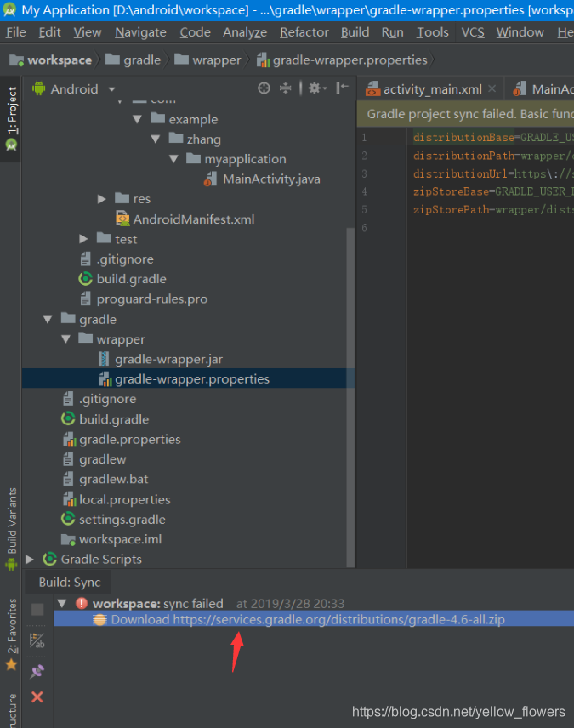Click the sync failed red error icon

[82, 603]
